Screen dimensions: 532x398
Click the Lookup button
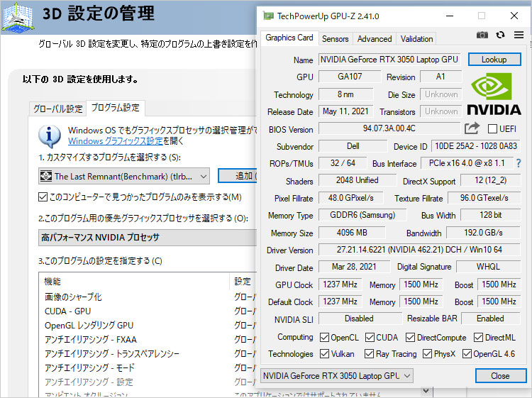click(494, 60)
